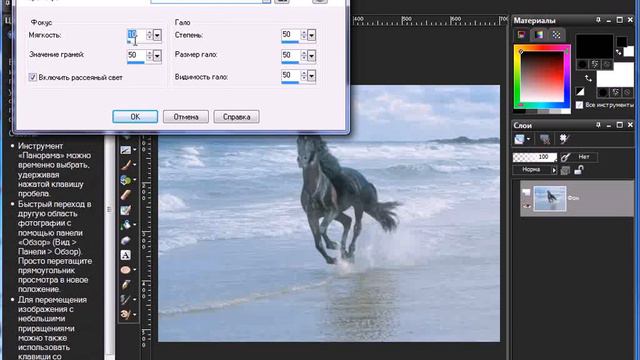Open the Норма blend mode dropdown arrow
This screenshot has width=640, height=360.
[554, 170]
